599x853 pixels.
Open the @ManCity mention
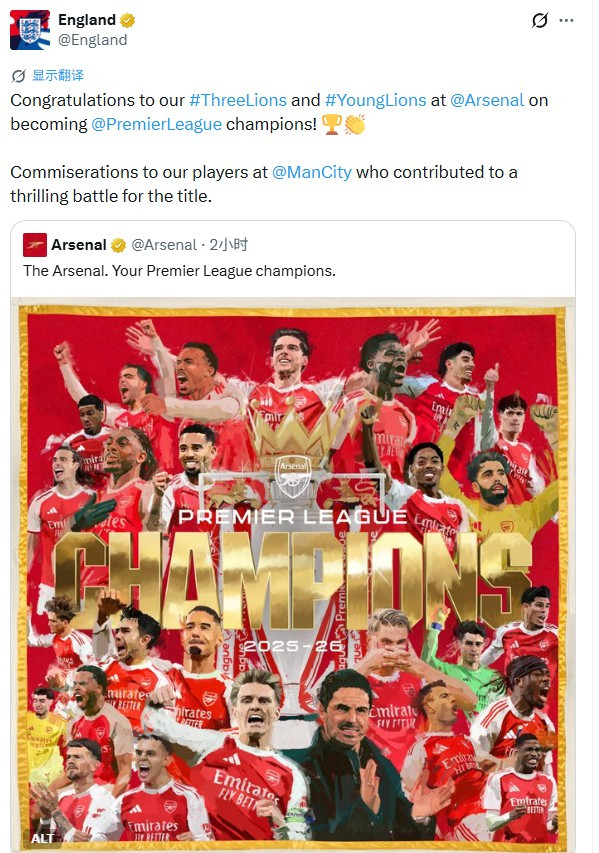coord(312,172)
